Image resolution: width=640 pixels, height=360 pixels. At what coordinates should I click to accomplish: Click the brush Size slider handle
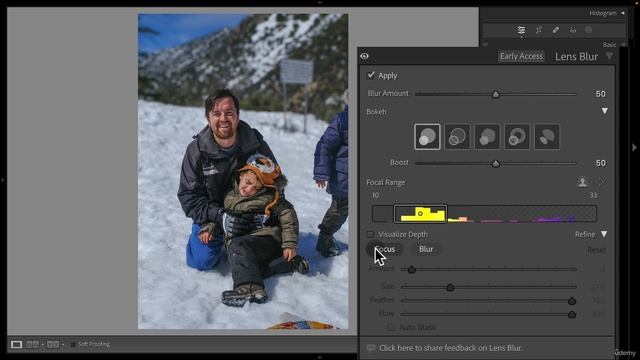coord(450,287)
